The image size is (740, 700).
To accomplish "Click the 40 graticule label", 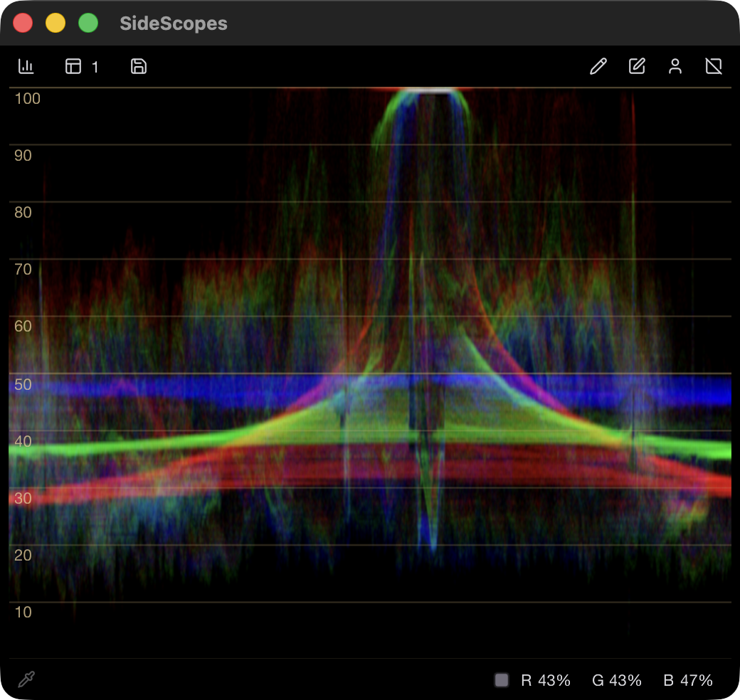I will (23, 442).
